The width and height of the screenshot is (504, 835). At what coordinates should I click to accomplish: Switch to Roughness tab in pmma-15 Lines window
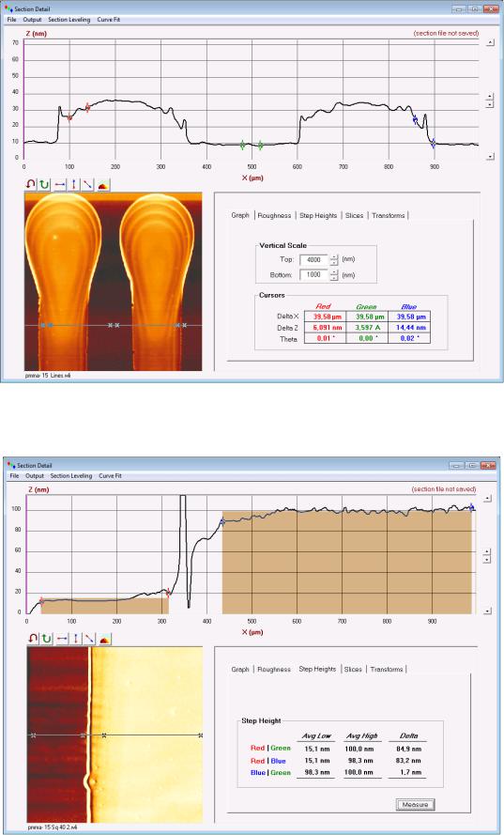click(x=274, y=216)
